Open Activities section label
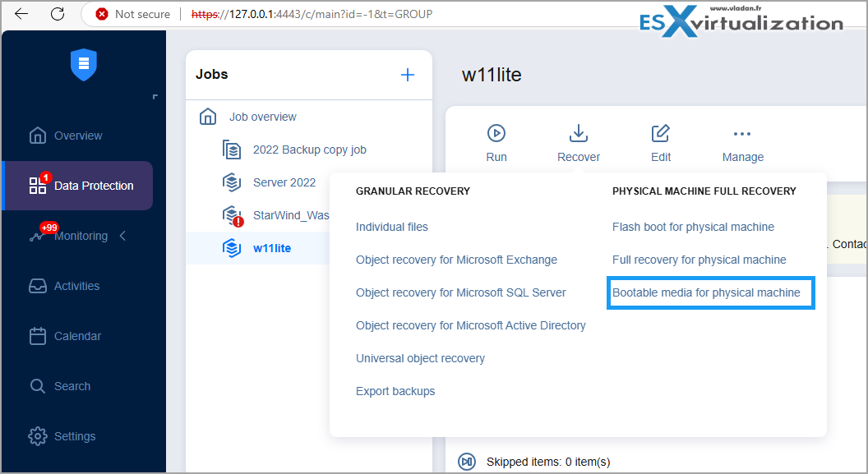 77,286
